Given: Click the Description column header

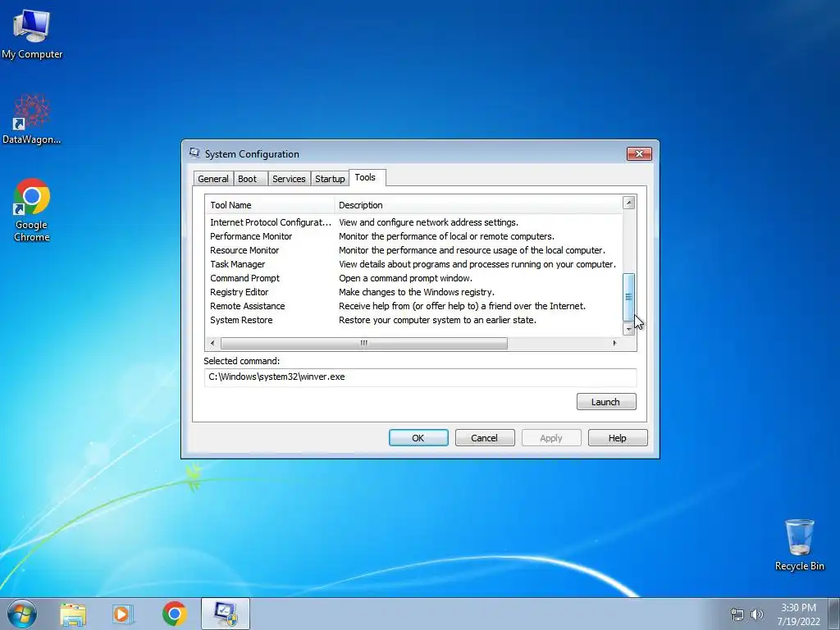Looking at the screenshot, I should click(x=478, y=205).
